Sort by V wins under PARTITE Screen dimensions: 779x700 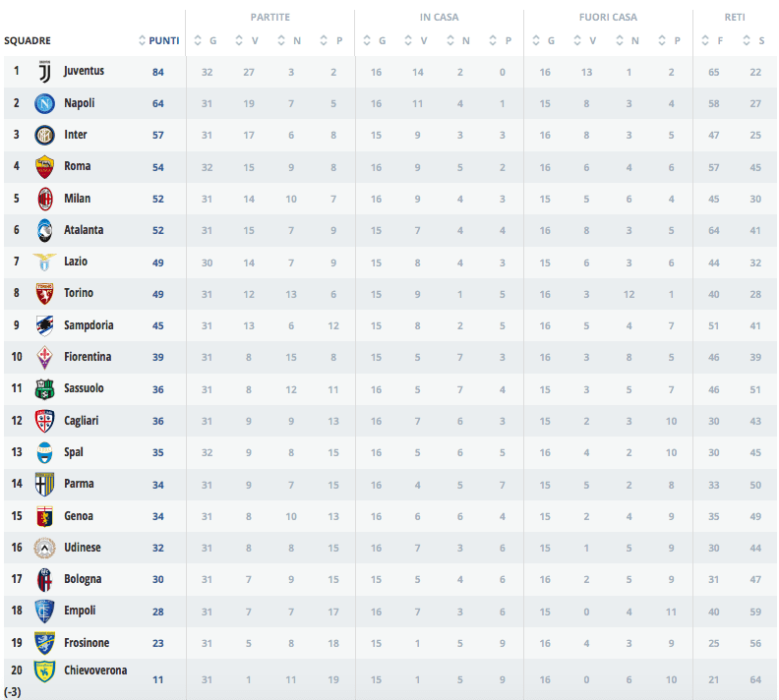coord(248,40)
